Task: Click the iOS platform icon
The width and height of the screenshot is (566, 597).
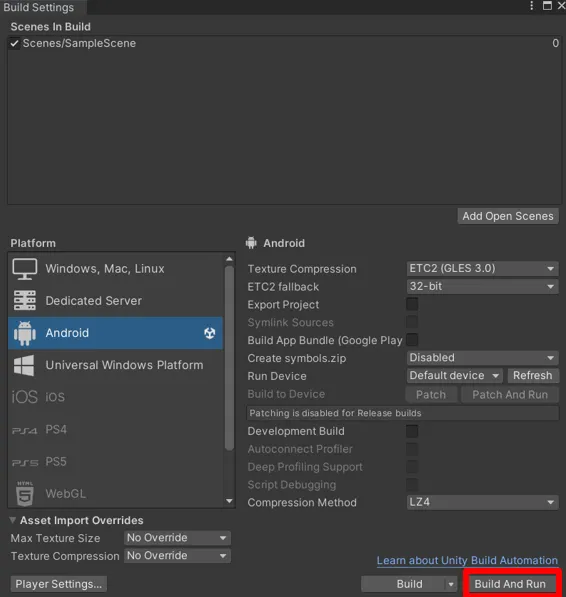Action: click(x=25, y=397)
